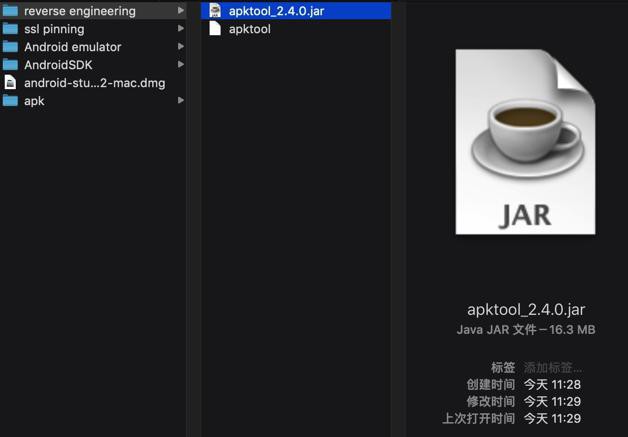Expand the reverse engineering folder arrow
Viewport: 628px width, 437px height.
point(181,10)
